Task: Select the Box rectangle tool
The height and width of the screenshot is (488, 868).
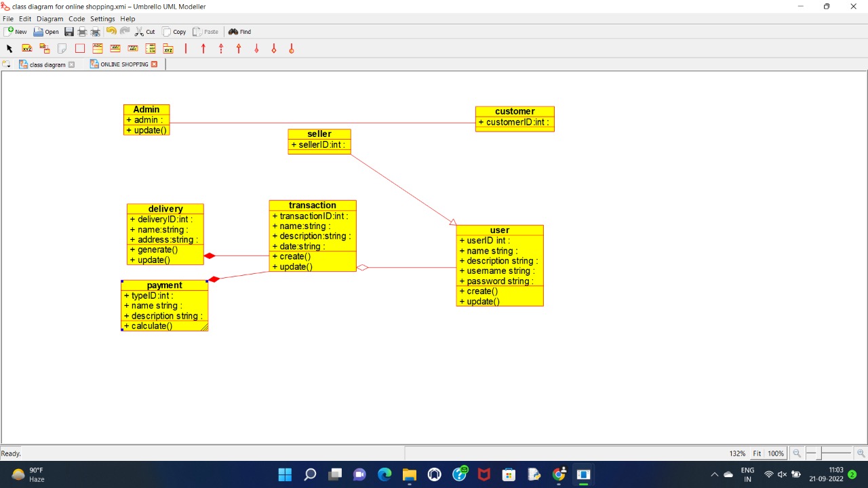Action: click(80, 49)
